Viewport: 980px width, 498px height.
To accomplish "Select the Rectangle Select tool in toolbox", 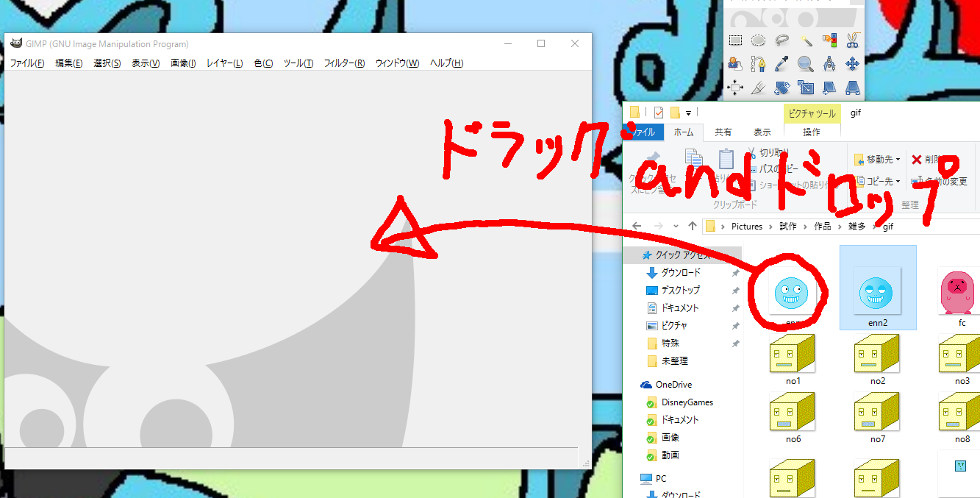I will pyautogui.click(x=734, y=40).
